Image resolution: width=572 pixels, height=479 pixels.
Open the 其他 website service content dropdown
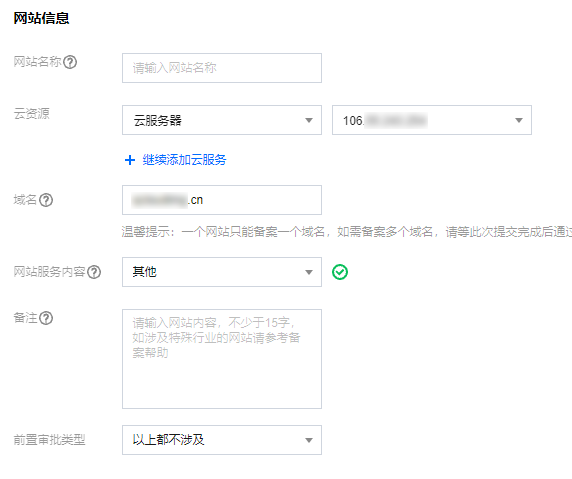point(222,272)
